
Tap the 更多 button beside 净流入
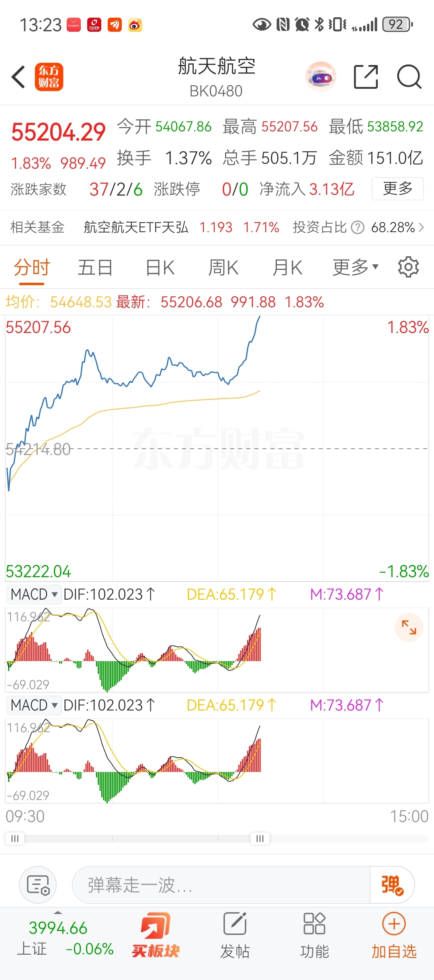click(397, 188)
